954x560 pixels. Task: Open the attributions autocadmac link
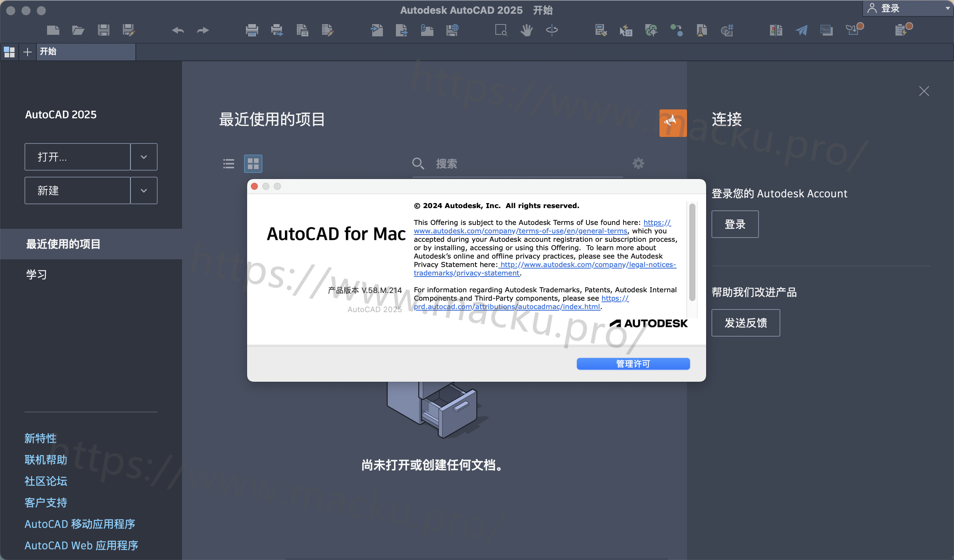[x=507, y=307]
